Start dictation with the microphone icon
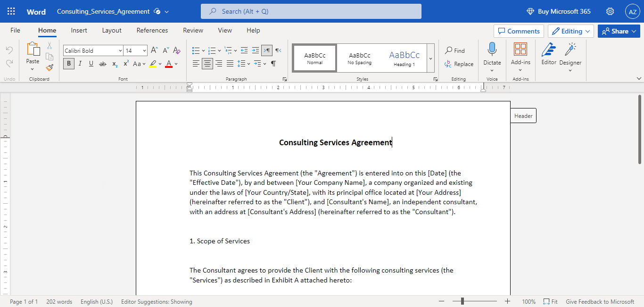Screen dimensions: 644x307 point(492,50)
